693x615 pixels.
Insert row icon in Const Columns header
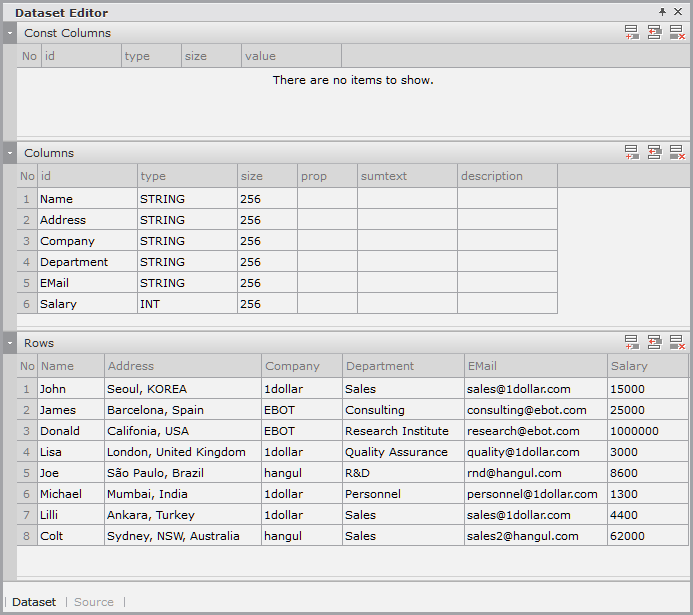(654, 33)
